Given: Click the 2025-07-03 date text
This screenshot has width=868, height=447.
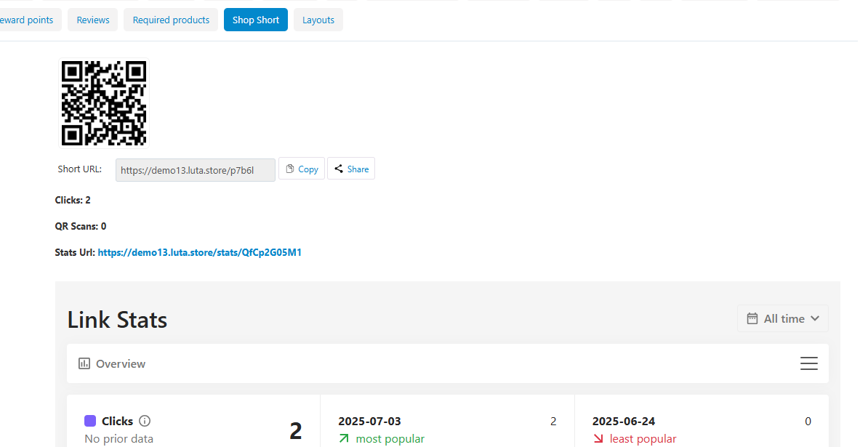Looking at the screenshot, I should click(370, 422).
